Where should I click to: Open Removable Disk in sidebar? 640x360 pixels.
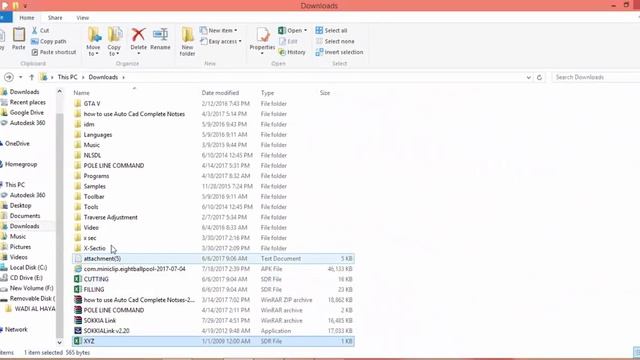[x=32, y=299]
